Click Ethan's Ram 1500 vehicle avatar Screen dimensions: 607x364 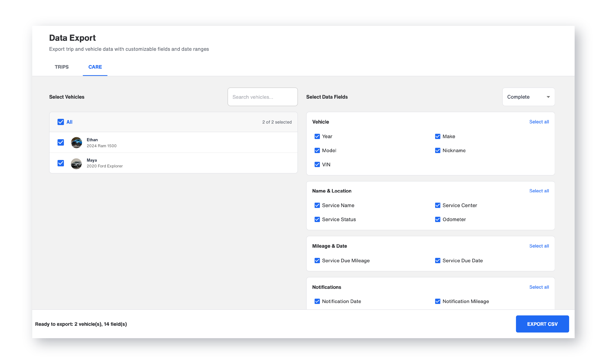click(x=76, y=143)
